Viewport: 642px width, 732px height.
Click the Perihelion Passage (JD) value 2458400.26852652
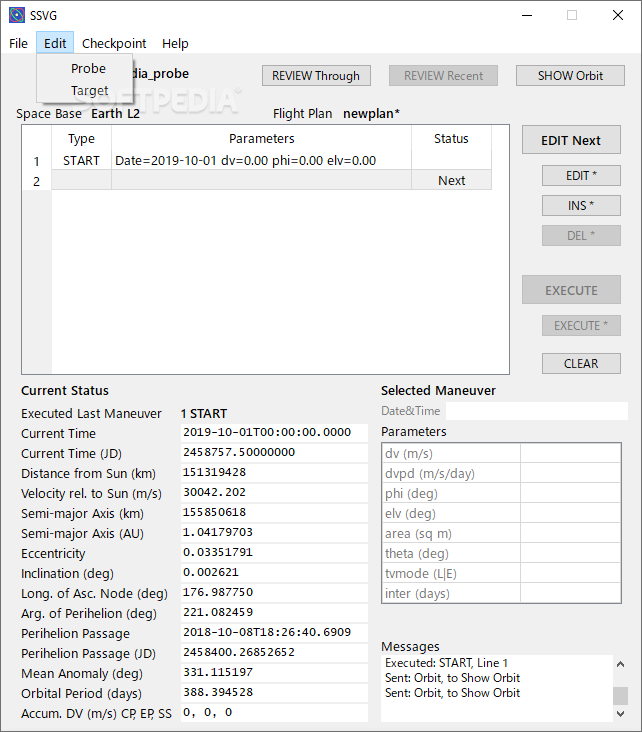coord(274,653)
